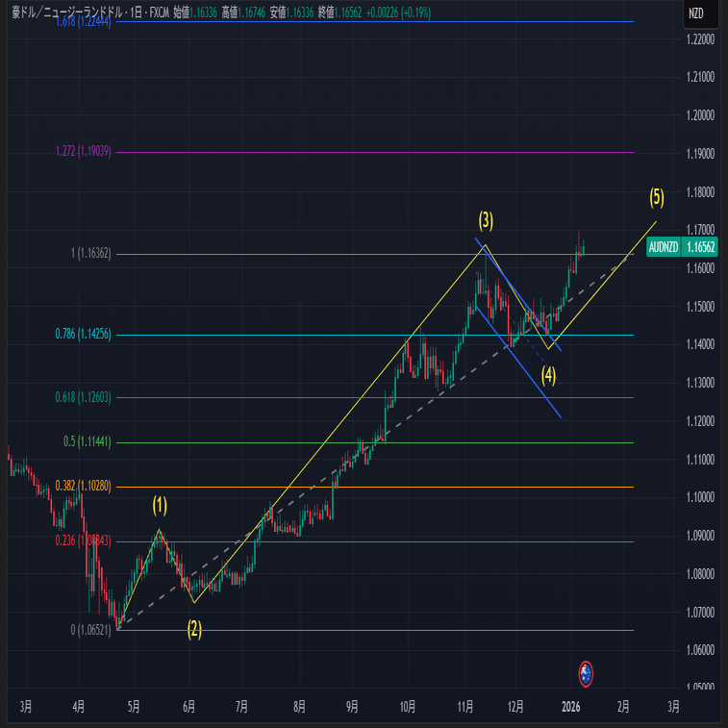
Task: Click the chart symbol title at top left
Action: pyautogui.click(x=90, y=13)
